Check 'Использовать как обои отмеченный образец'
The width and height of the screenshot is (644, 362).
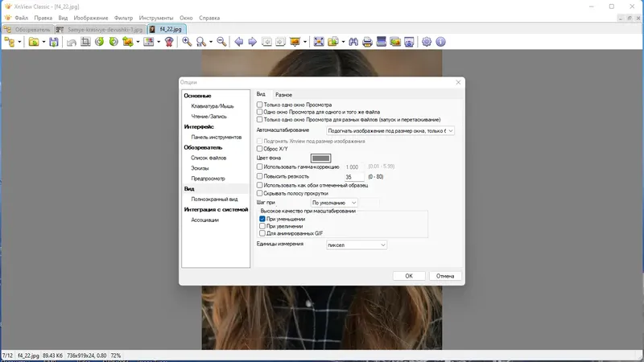click(259, 185)
